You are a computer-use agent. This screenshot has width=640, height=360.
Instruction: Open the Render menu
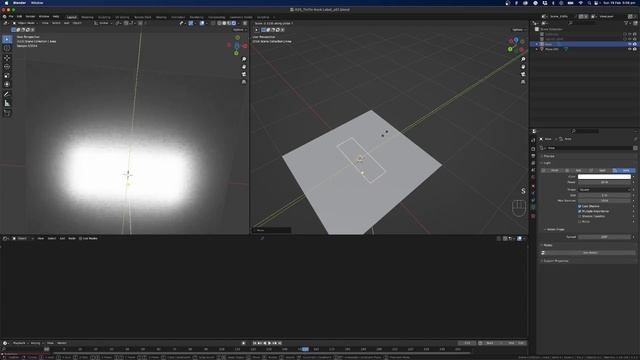pos(30,17)
